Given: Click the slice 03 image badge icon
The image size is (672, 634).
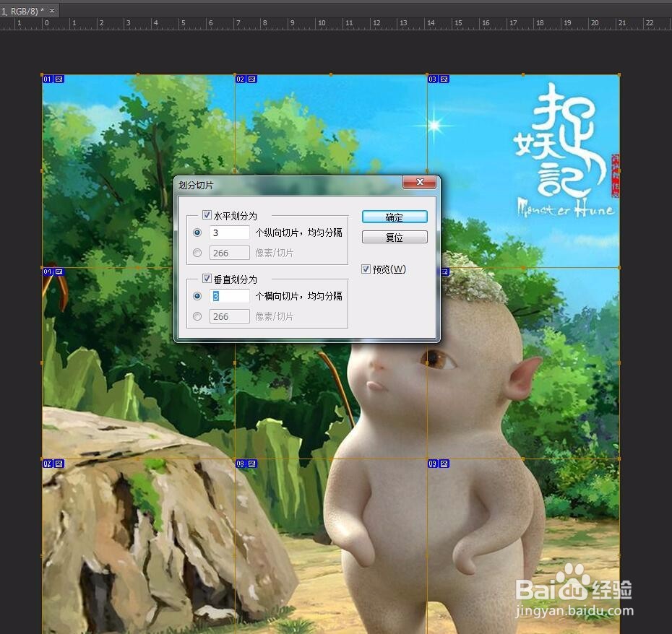Looking at the screenshot, I should click(x=444, y=79).
